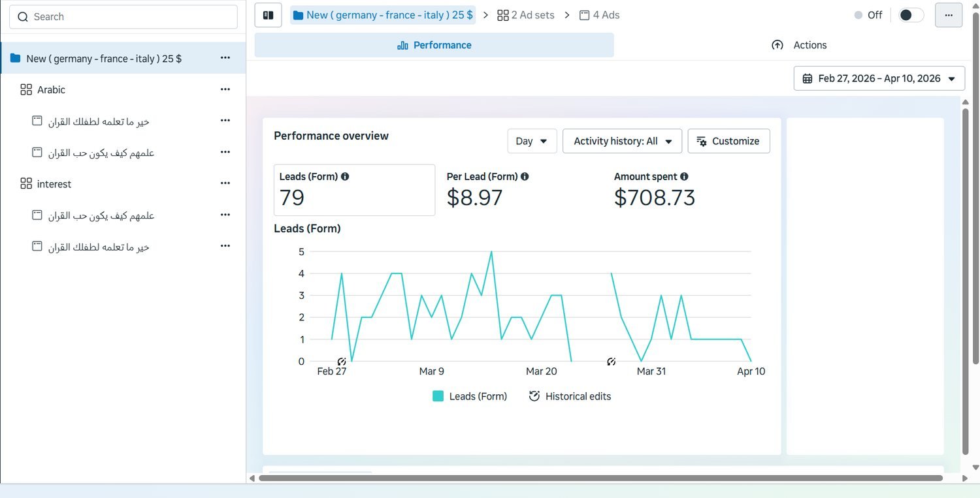Viewport: 980px width, 498px height.
Task: Click the right arrow of the horizontal scrollbar
Action: pyautogui.click(x=965, y=478)
